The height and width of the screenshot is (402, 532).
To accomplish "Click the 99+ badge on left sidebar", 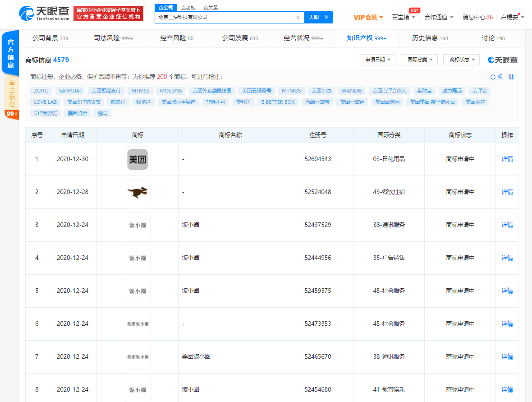I will coord(12,114).
